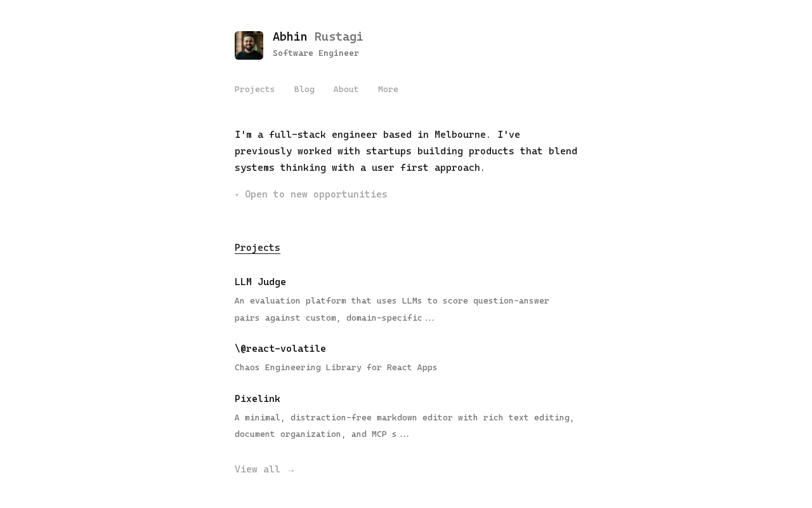Expand the More navigation menu

(388, 90)
